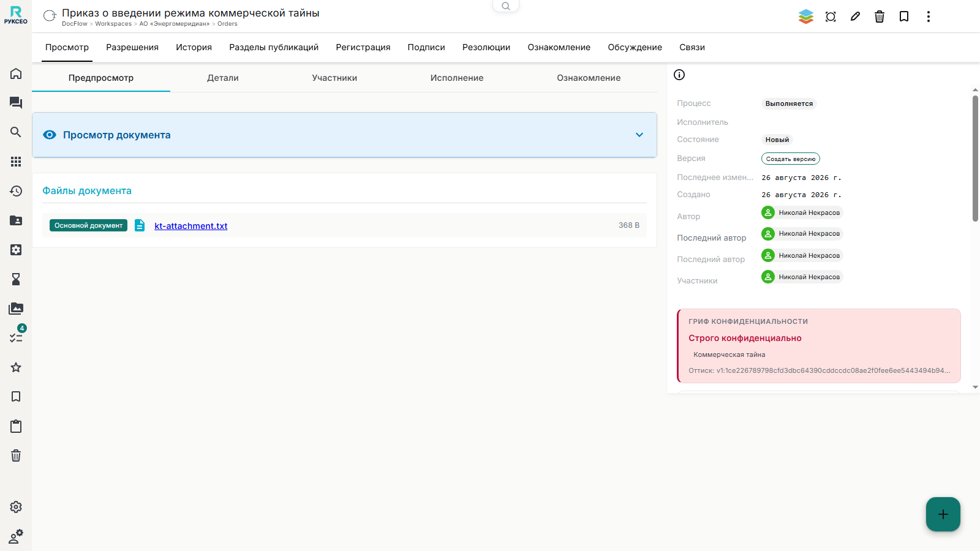Image resolution: width=980 pixels, height=551 pixels.
Task: Select the Исполнение sub-tab
Action: [457, 78]
